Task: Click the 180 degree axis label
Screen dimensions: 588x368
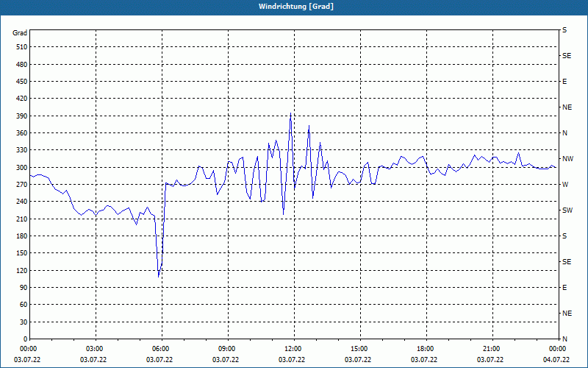Action: tap(22, 236)
